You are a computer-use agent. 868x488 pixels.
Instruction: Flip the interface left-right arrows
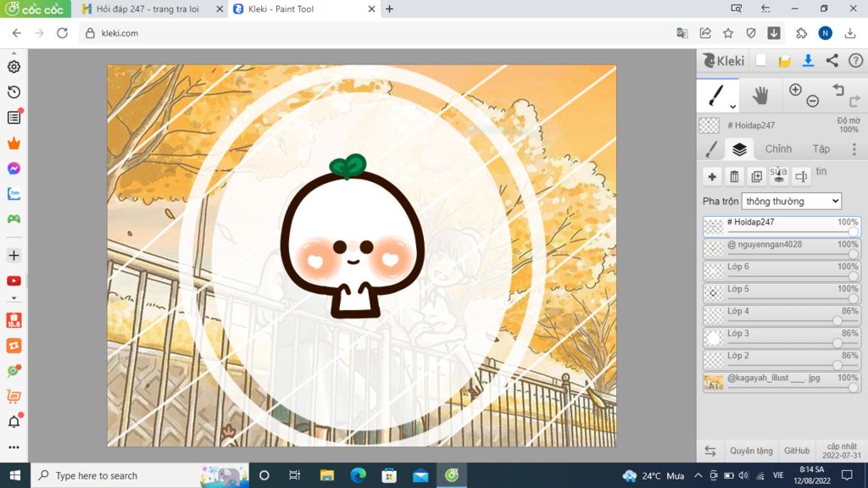pyautogui.click(x=710, y=451)
